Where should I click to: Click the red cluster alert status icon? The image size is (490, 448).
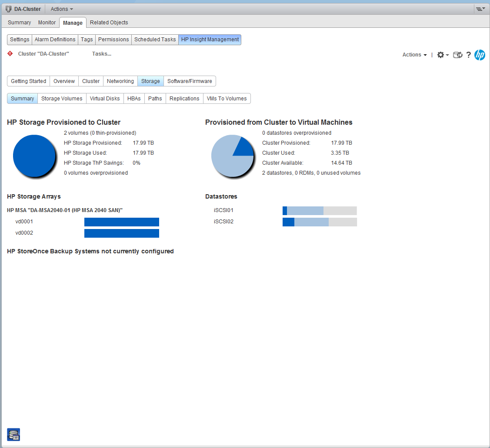coord(10,54)
